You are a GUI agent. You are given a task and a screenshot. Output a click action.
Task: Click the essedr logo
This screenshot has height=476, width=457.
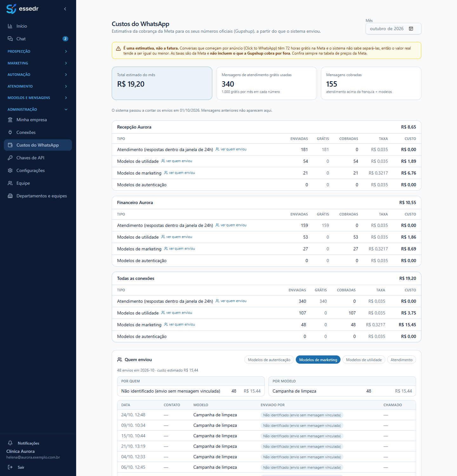pyautogui.click(x=22, y=9)
